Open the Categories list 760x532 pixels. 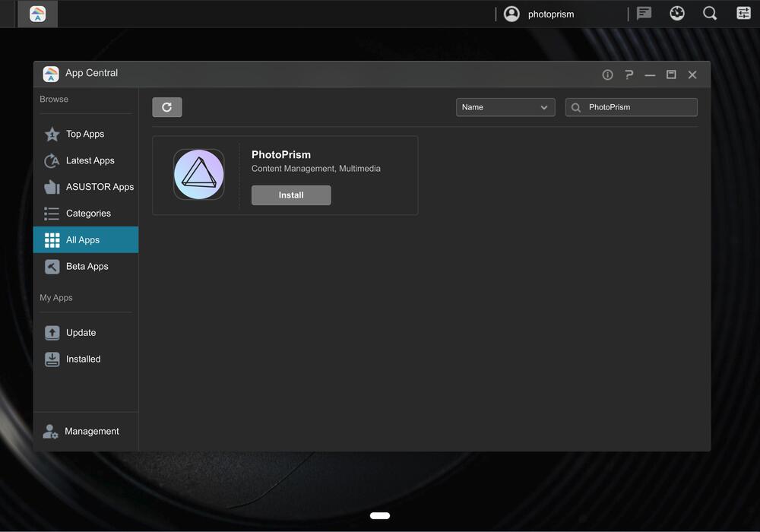87,213
